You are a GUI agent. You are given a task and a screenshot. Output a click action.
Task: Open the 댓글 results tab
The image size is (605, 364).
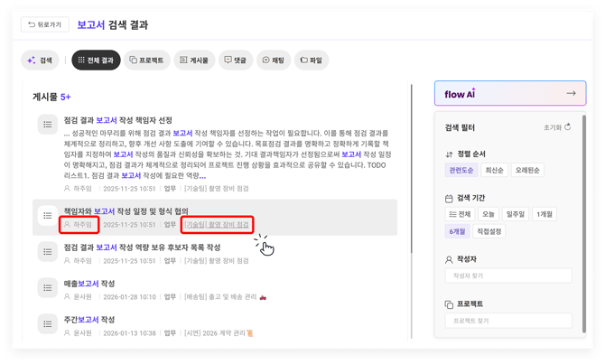[x=235, y=61]
